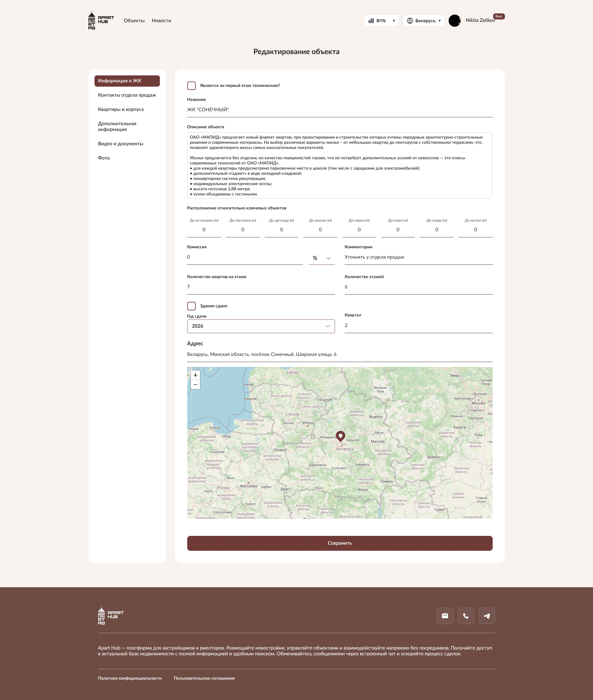This screenshot has height=700, width=593.
Task: Zoom out the map with minus button
Action: (x=195, y=384)
